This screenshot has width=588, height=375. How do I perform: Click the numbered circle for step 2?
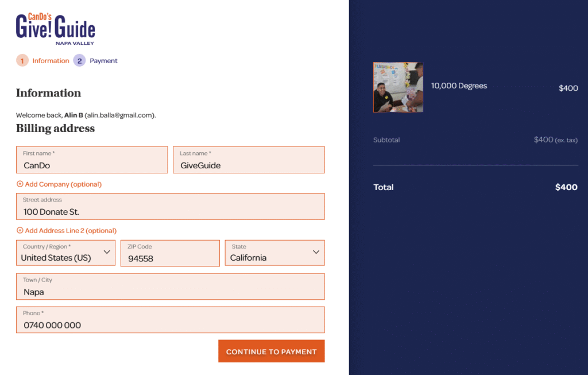(x=80, y=60)
